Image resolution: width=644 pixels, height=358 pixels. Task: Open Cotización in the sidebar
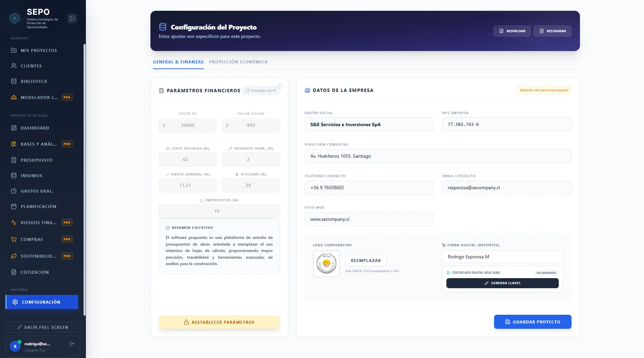(34, 272)
